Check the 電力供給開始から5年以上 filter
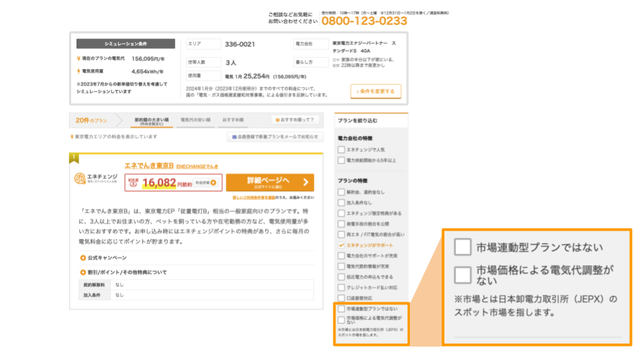The image size is (644, 362). tap(341, 160)
